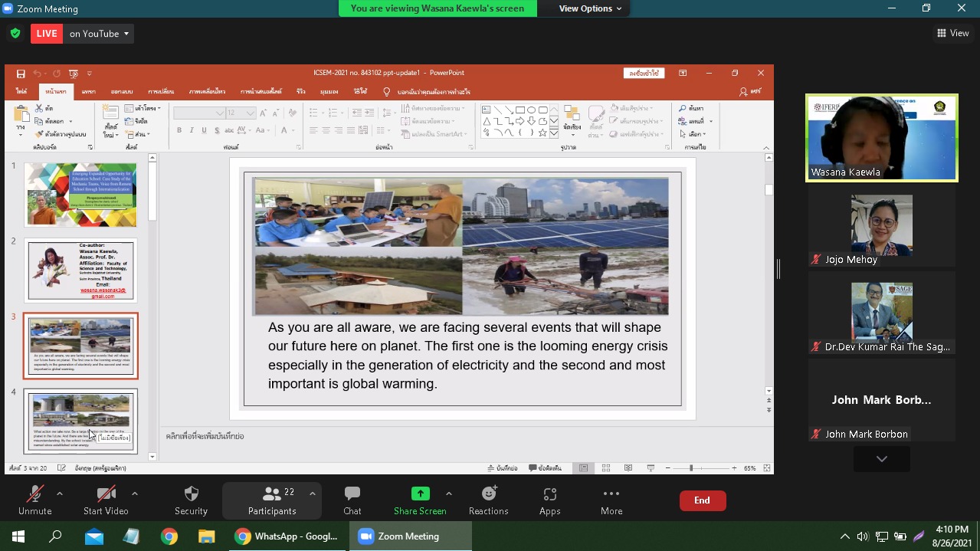This screenshot has width=980, height=551.
Task: Click the Zoom View button
Action: click(x=953, y=34)
